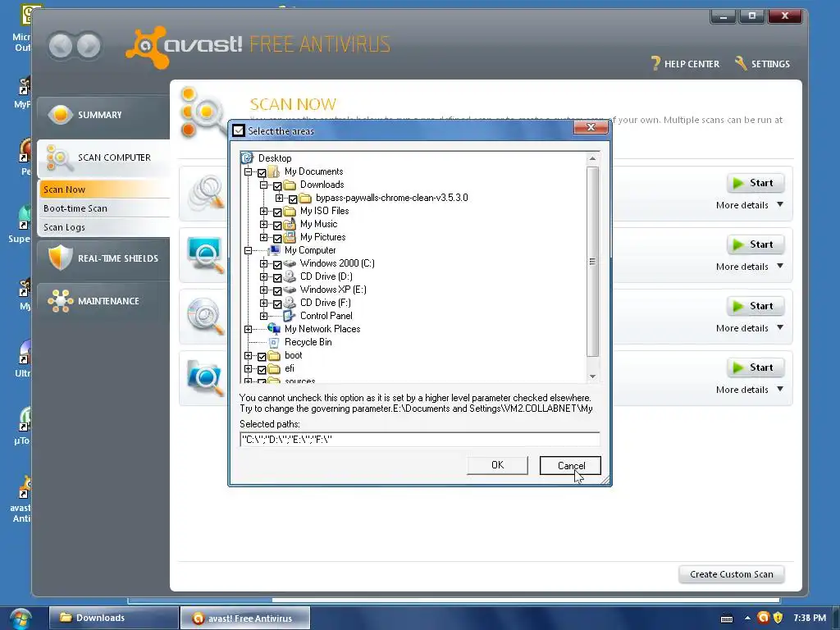Open the Real-Time Shields section
Image resolution: width=840 pixels, height=630 pixels.
pyautogui.click(x=103, y=258)
